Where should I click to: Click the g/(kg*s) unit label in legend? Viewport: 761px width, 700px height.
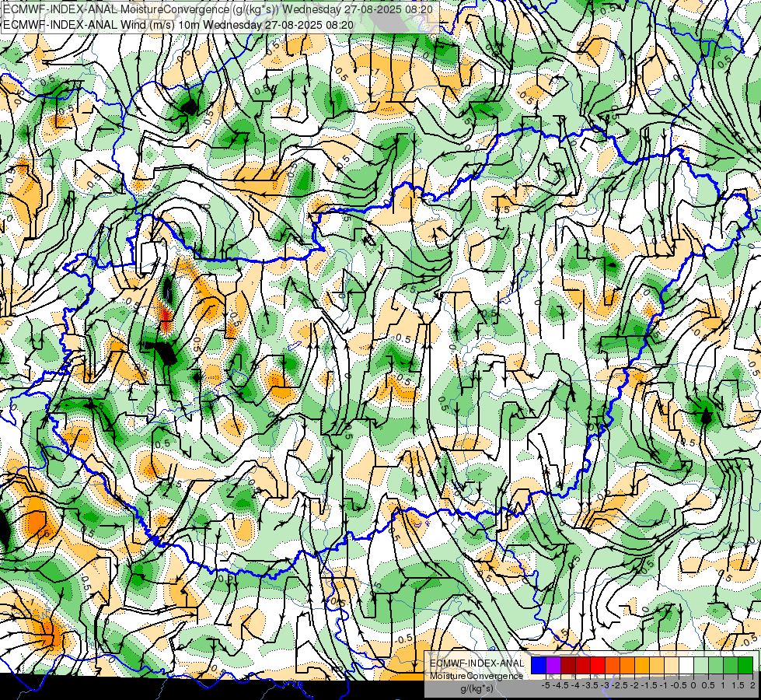(476, 689)
